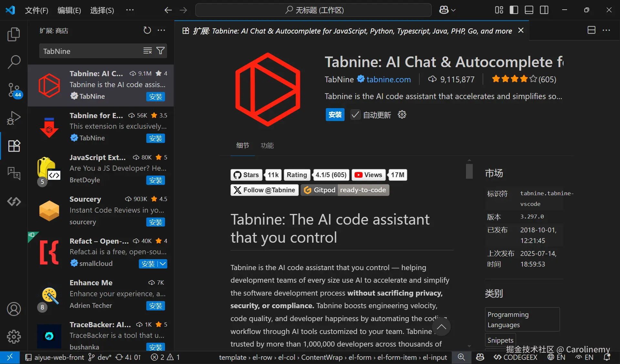The height and width of the screenshot is (364, 620).
Task: Install Tabnine from the detail page
Action: click(x=335, y=115)
